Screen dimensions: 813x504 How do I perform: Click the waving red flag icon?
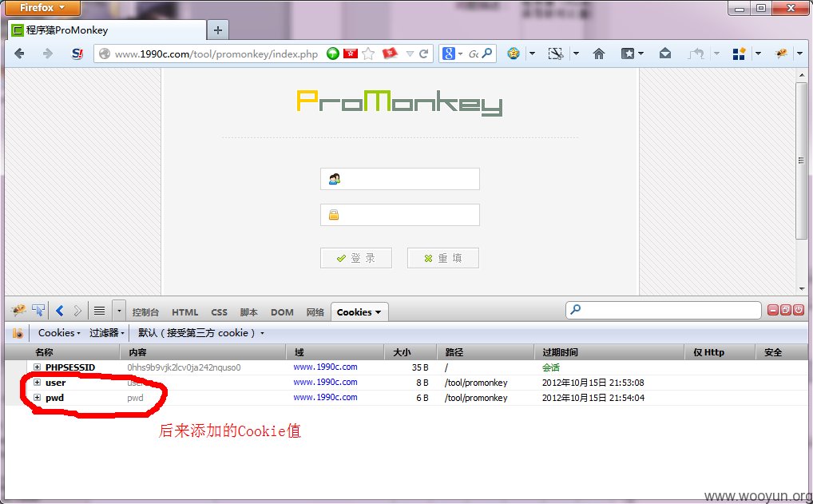pyautogui.click(x=390, y=54)
